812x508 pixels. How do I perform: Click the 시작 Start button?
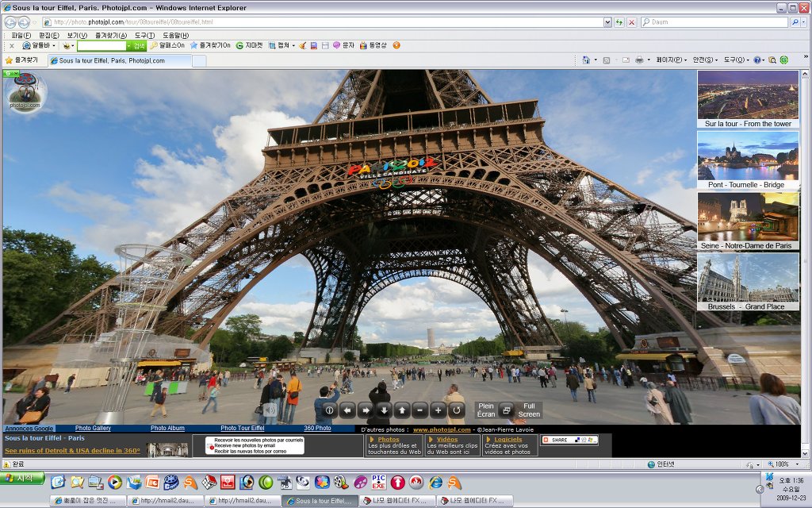tap(23, 478)
